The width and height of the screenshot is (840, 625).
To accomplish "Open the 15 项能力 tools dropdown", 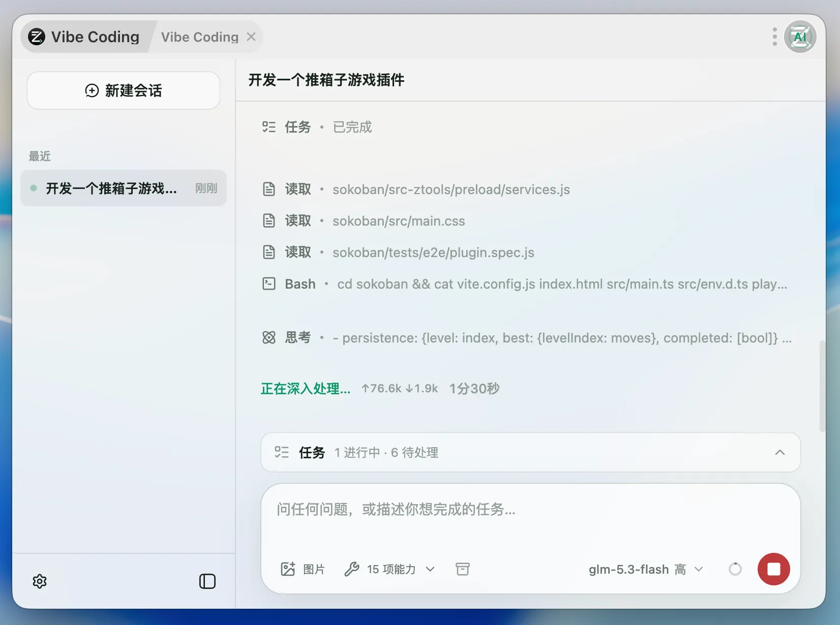I will (389, 569).
